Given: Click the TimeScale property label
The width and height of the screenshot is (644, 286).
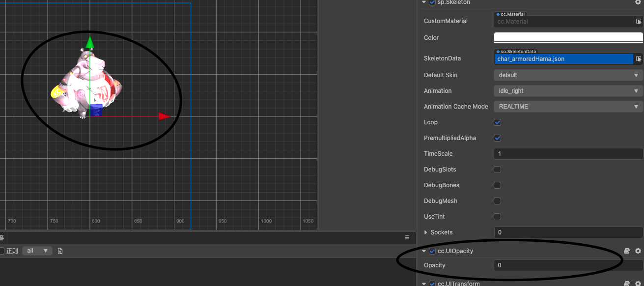Looking at the screenshot, I should tap(438, 154).
